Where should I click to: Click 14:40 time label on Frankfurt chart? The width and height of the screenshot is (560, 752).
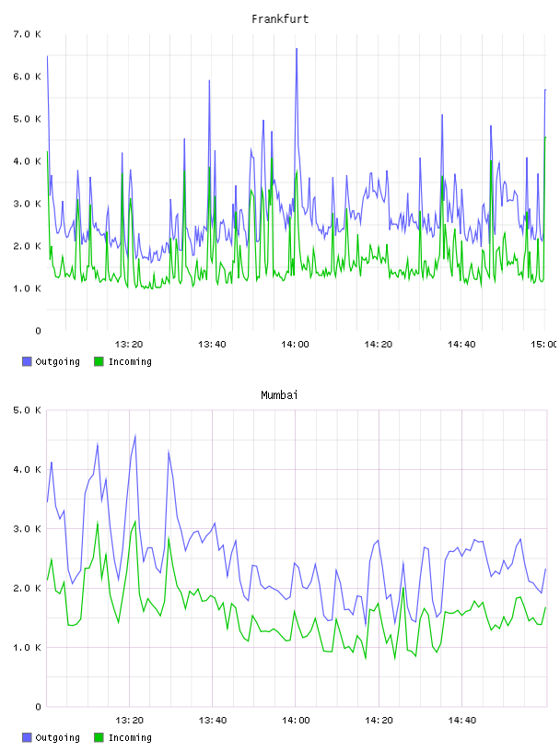coord(461,345)
